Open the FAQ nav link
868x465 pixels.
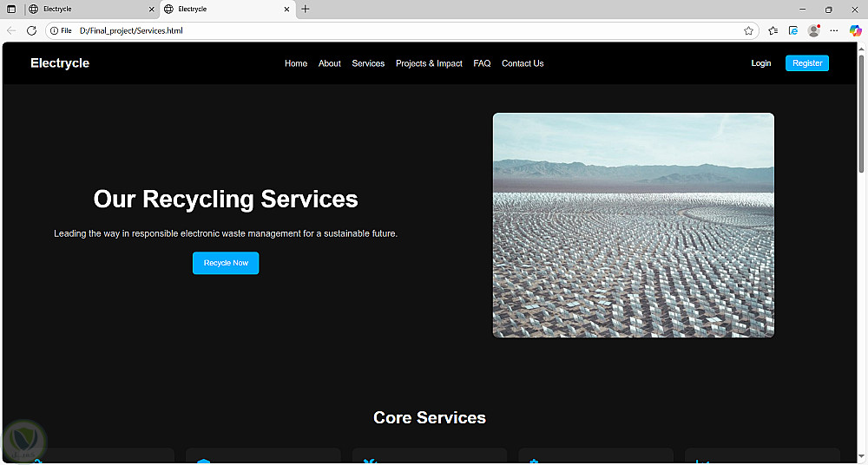pyautogui.click(x=482, y=63)
